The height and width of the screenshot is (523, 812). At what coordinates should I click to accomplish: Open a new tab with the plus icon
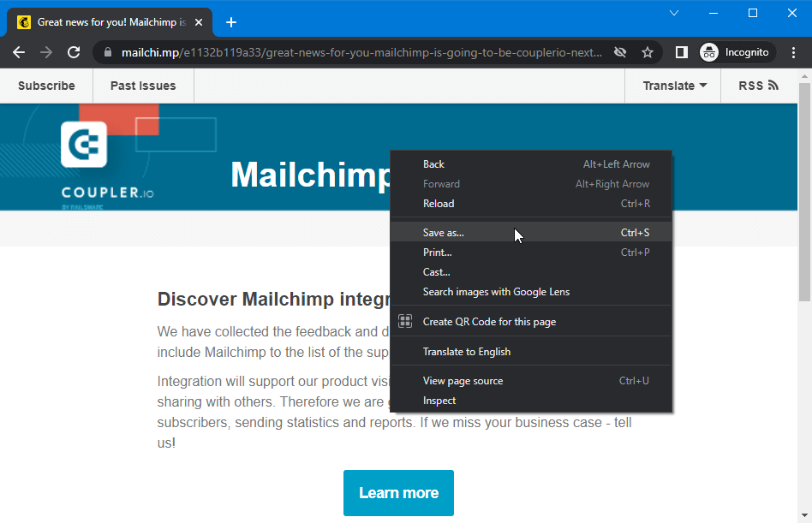click(231, 22)
